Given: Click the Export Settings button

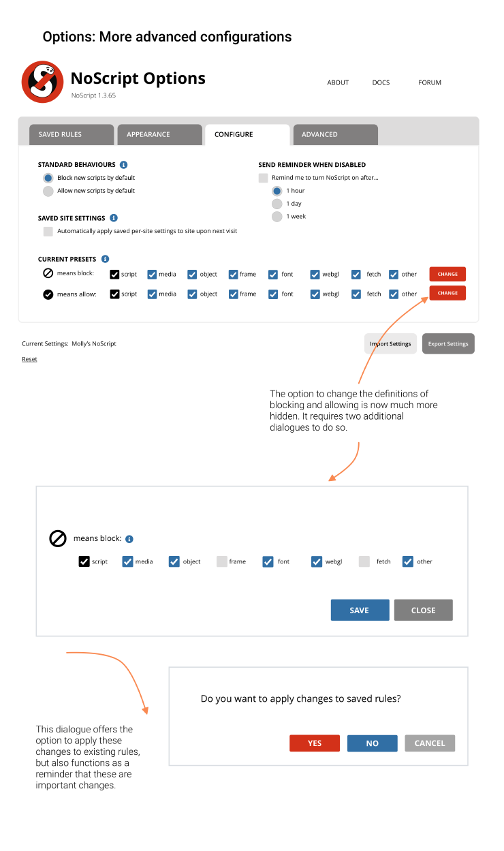Looking at the screenshot, I should (x=448, y=344).
